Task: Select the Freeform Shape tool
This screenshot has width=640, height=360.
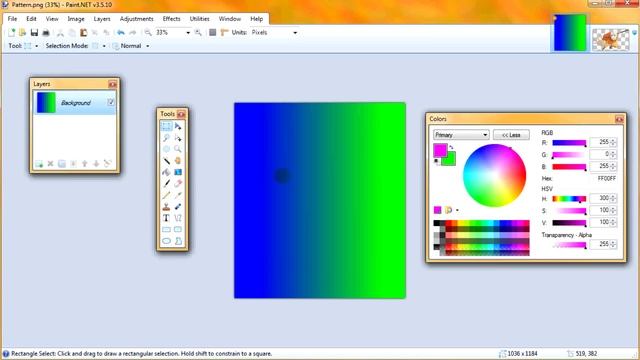Action: pos(178,241)
